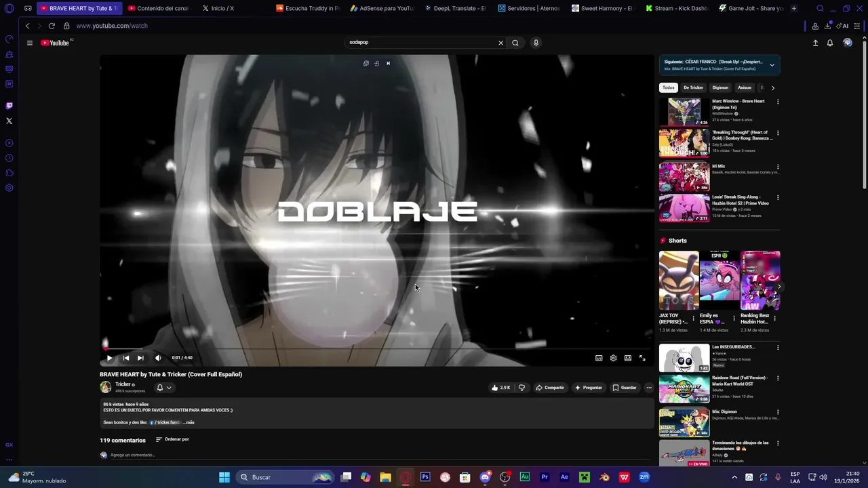Click the YouTube search magnifier button
This screenshot has width=868, height=488.
(515, 43)
